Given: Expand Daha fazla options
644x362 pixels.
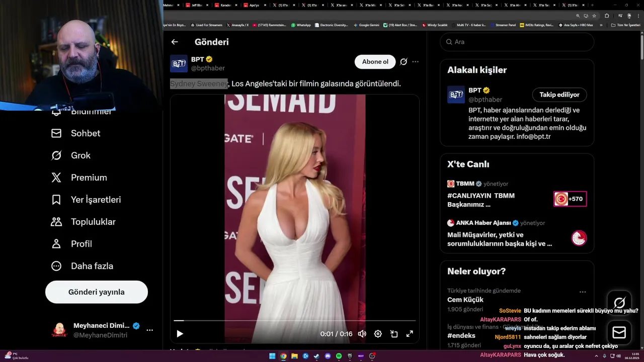Looking at the screenshot, I should click(x=82, y=266).
